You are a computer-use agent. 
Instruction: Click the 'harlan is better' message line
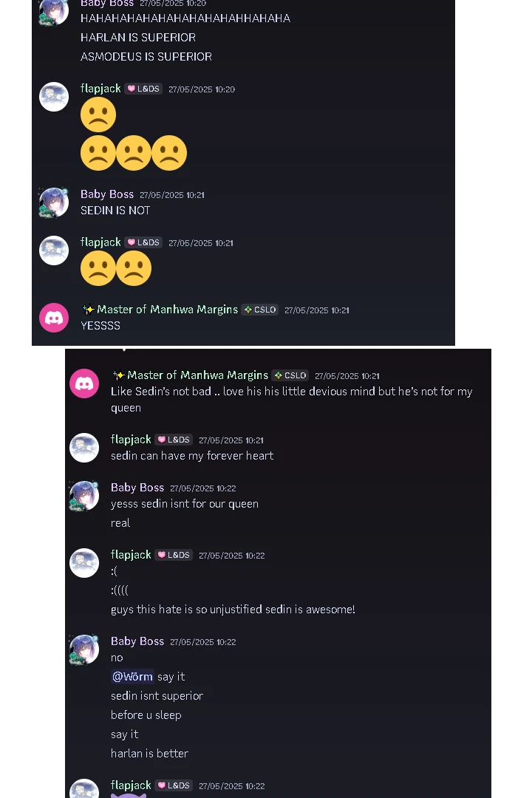pos(150,753)
